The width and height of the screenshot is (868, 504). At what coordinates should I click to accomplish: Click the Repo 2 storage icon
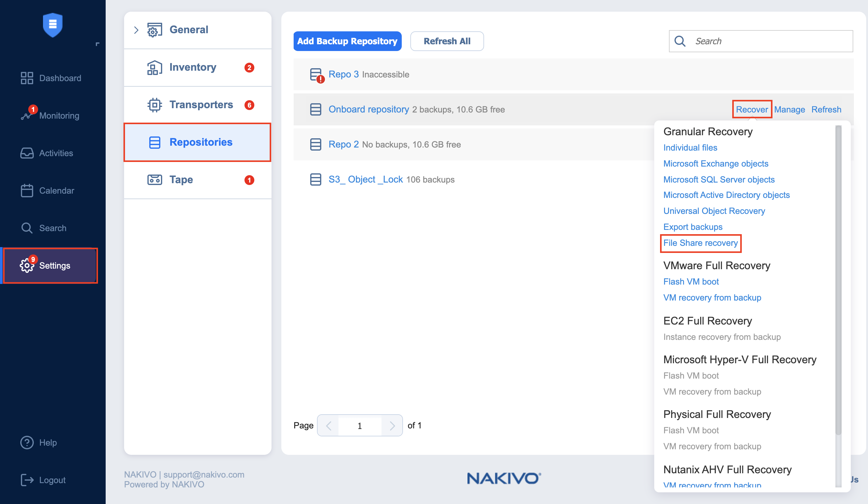[x=315, y=144]
